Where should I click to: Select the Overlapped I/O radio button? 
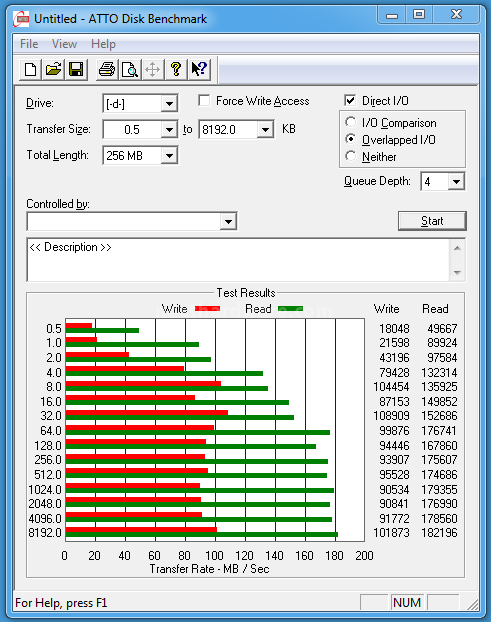coord(351,139)
